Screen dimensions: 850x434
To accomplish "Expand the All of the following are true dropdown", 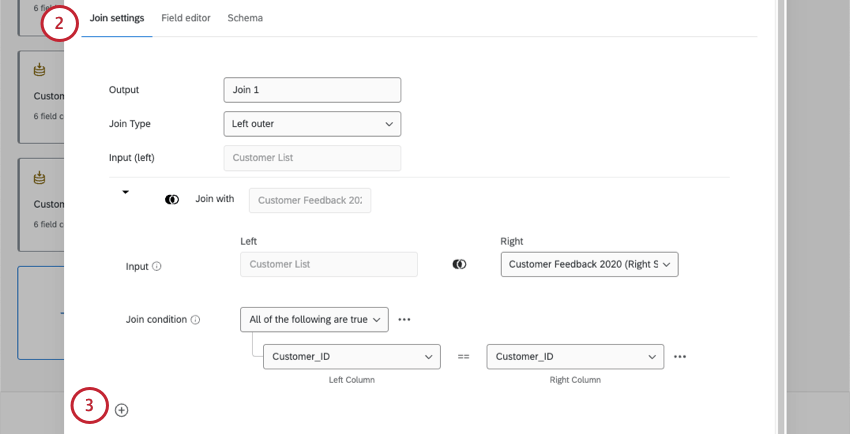I will pyautogui.click(x=314, y=320).
